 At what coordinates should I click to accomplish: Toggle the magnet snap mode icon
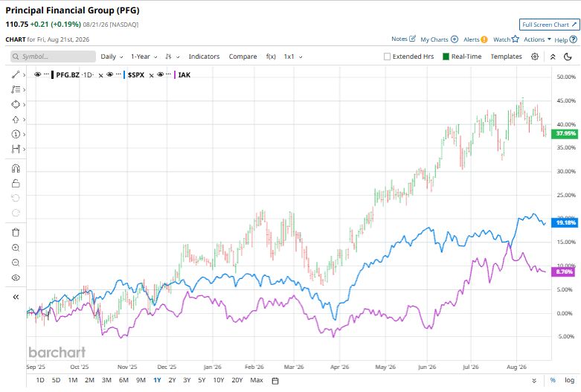pos(16,169)
